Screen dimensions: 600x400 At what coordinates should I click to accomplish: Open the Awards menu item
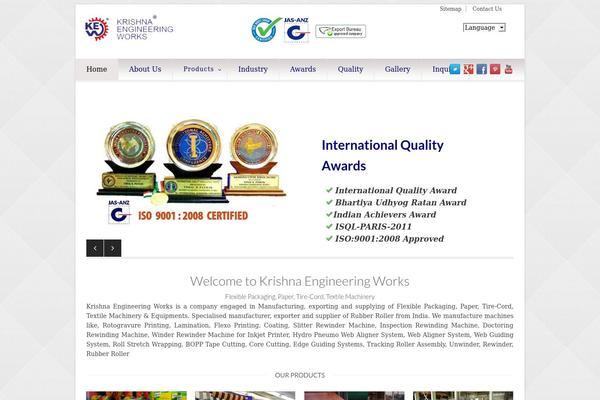(x=303, y=69)
